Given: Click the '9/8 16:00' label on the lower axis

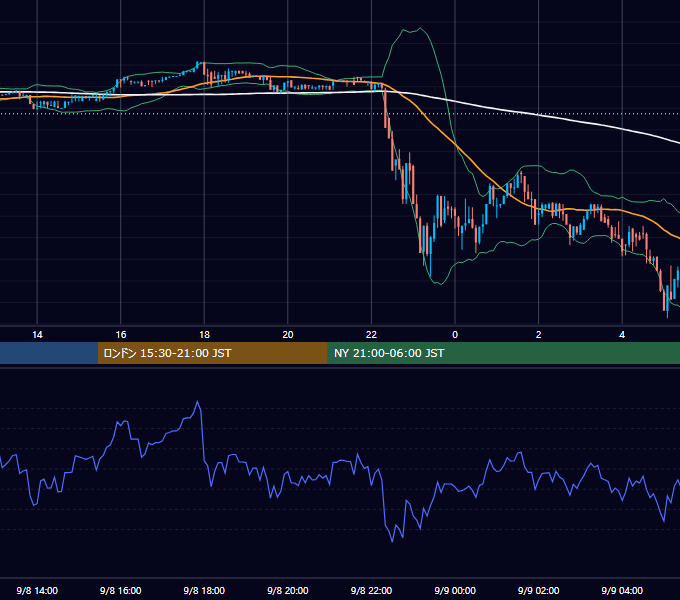Looking at the screenshot, I should tap(121, 590).
